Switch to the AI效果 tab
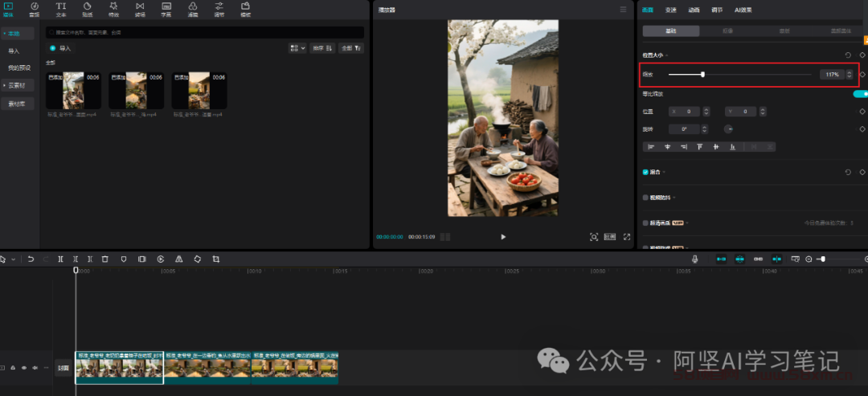This screenshot has height=396, width=868. pyautogui.click(x=743, y=10)
